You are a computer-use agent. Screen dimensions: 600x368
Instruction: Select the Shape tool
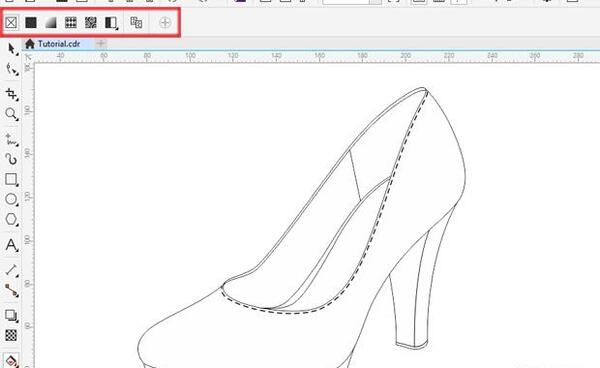pyautogui.click(x=12, y=69)
